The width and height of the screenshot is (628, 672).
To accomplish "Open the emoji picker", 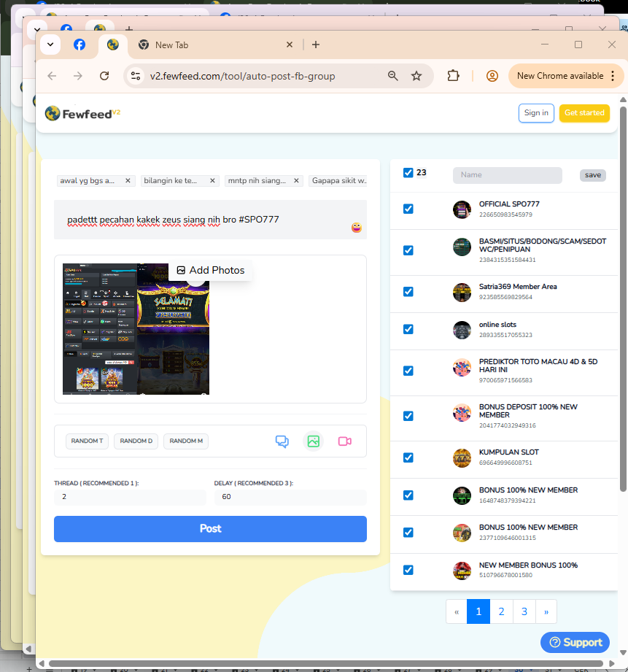I will [x=357, y=228].
